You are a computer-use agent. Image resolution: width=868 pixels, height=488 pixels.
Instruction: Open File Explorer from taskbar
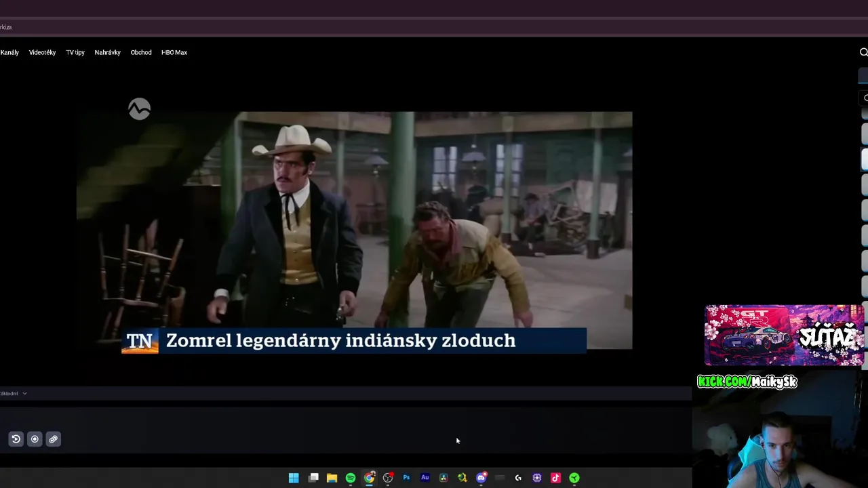pyautogui.click(x=332, y=478)
